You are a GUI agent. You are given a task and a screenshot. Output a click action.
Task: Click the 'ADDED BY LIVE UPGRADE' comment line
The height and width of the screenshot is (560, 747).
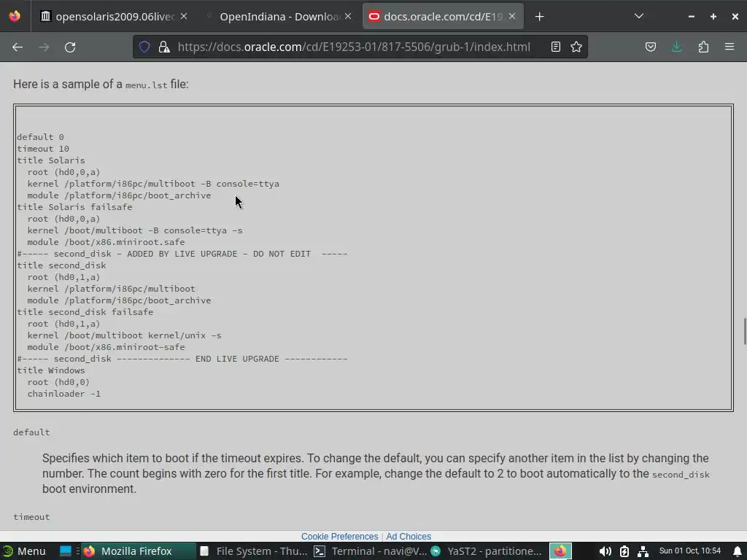coord(182,254)
